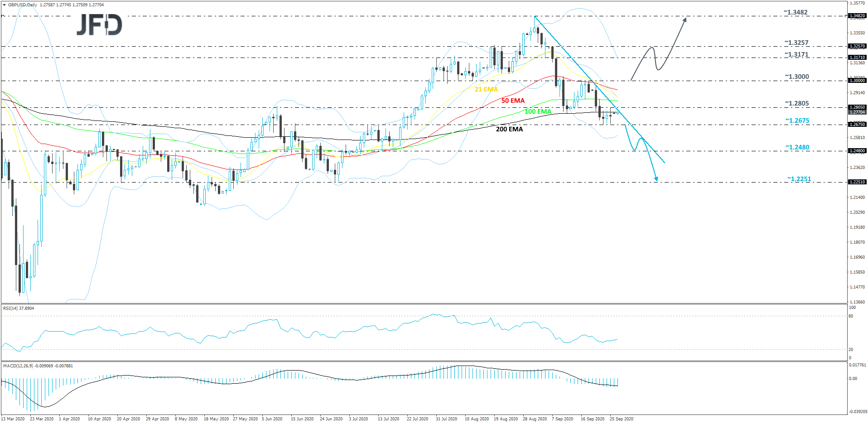Viewport: 868px width, 424px height.
Task: Select the ~1.2480 support level label
Action: tap(797, 147)
